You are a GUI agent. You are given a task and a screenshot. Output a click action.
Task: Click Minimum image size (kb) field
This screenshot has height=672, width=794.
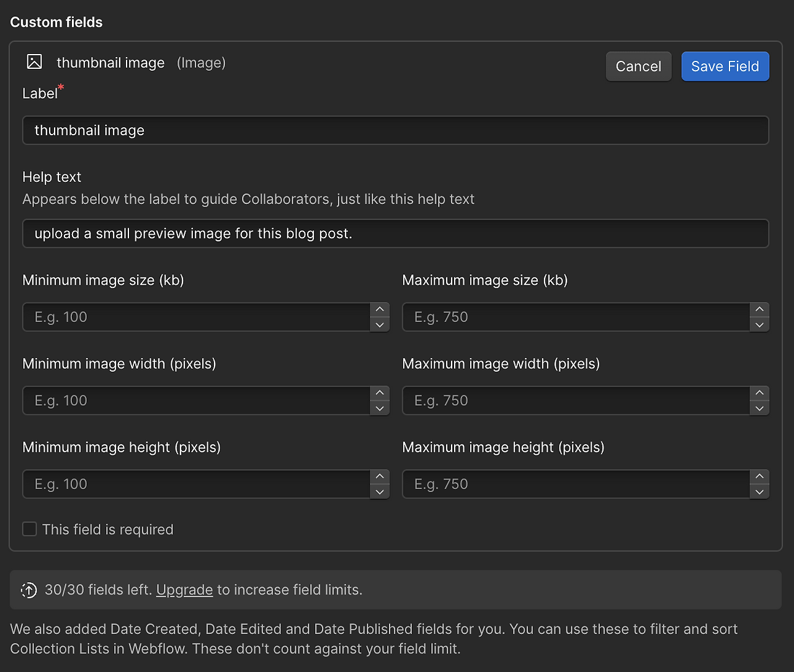click(x=196, y=317)
